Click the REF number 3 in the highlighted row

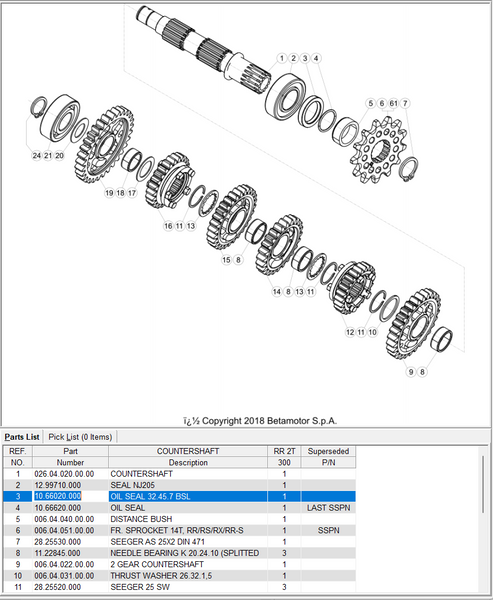(18, 496)
